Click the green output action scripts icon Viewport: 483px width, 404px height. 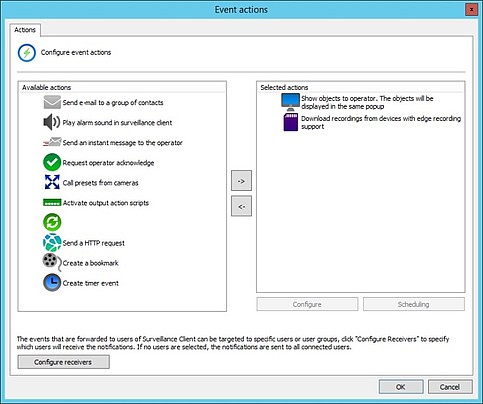52,202
